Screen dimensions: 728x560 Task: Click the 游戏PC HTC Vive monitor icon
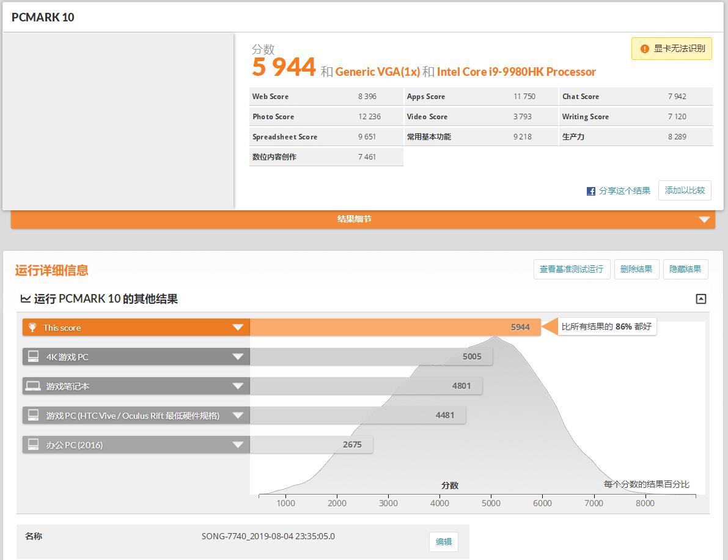click(34, 415)
